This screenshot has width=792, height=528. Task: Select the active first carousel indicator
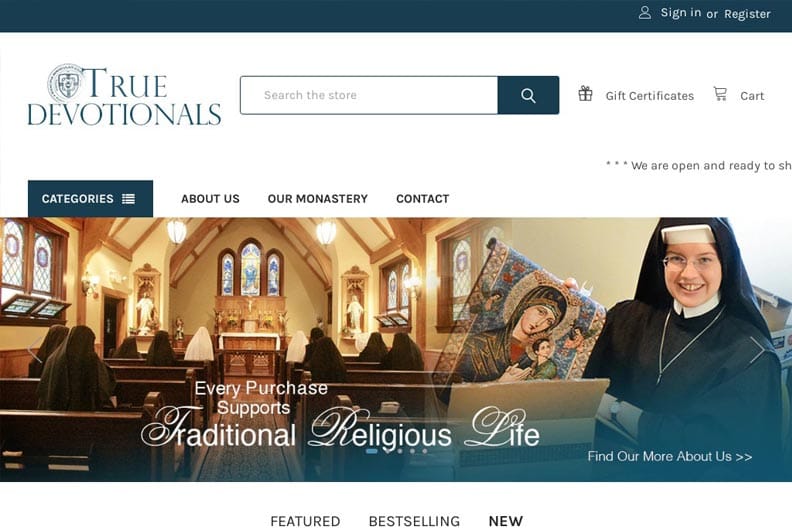pos(372,451)
